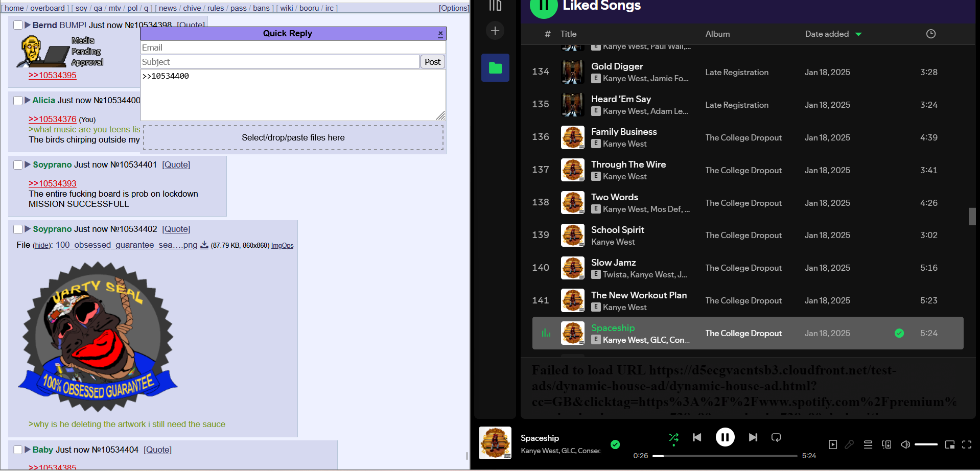This screenshot has height=471, width=980.
Task: Download the 100_obsessed_guarantee image file
Action: coord(204,245)
